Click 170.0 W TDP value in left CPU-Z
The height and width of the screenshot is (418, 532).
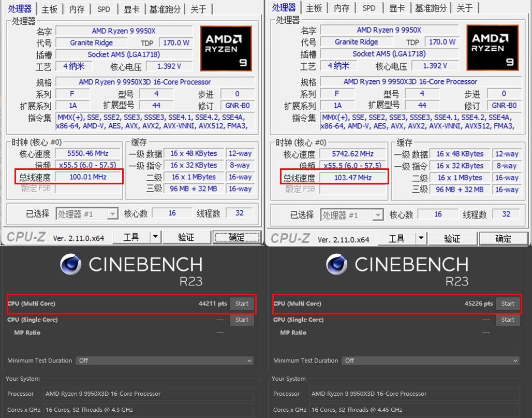(176, 43)
